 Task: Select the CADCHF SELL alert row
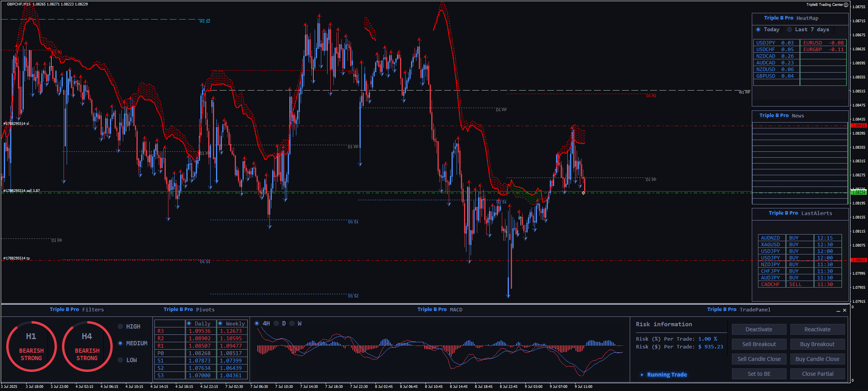click(799, 284)
